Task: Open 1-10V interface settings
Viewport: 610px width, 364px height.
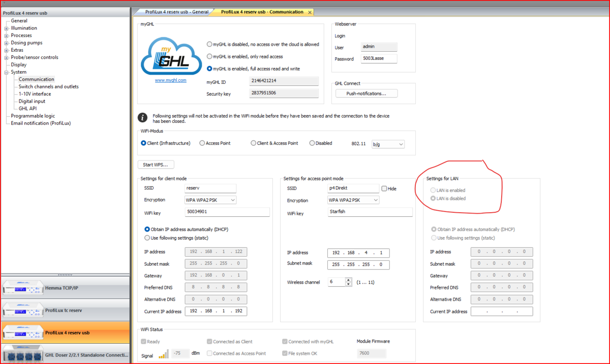Action: click(35, 94)
